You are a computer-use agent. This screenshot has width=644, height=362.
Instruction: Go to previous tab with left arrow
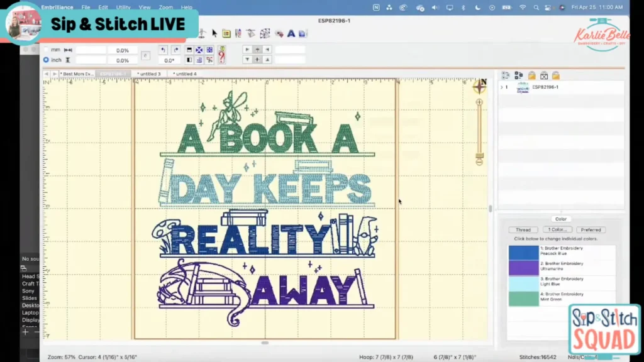[x=47, y=74]
